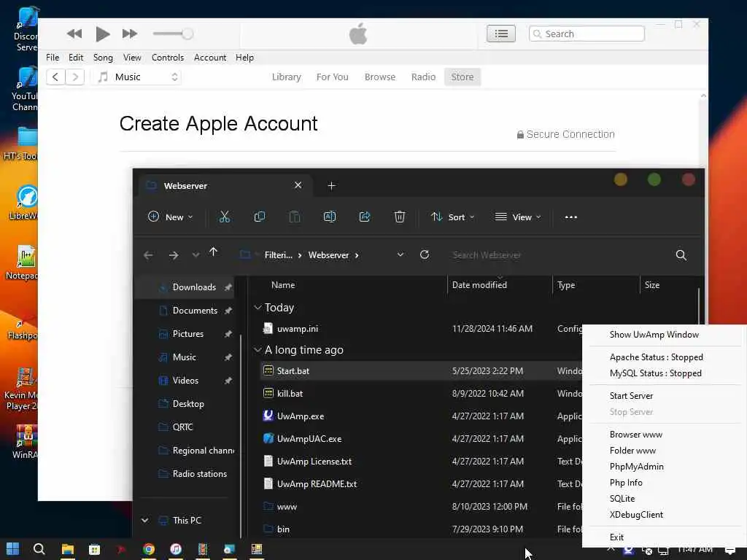
Task: Open the iTunes Account menu
Action: click(209, 57)
